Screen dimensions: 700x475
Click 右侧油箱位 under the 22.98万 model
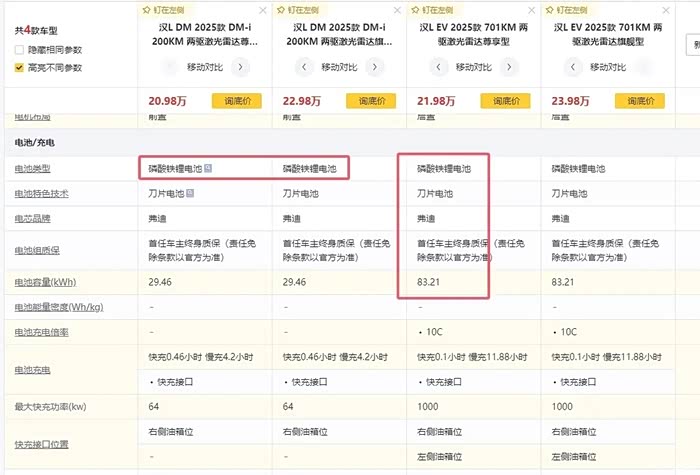pyautogui.click(x=305, y=432)
